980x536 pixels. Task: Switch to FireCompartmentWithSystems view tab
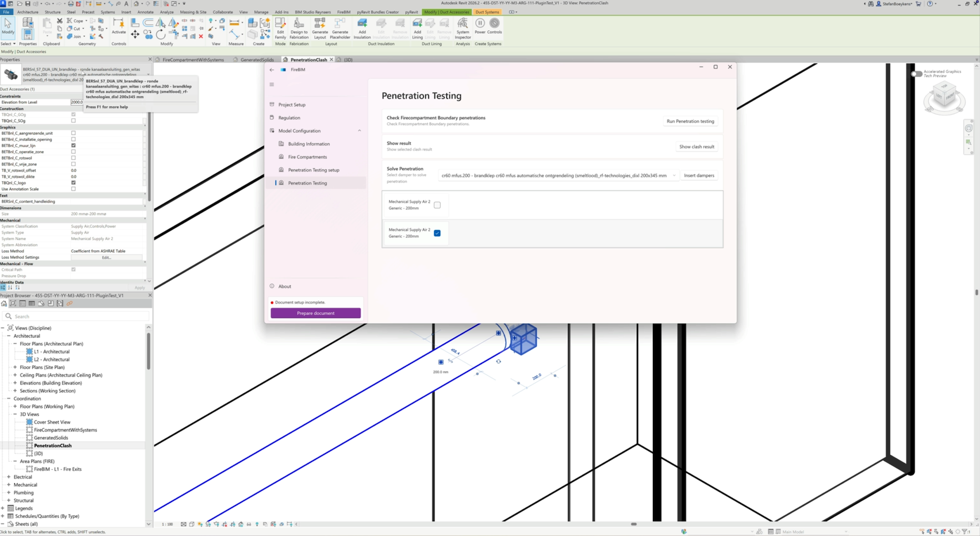point(193,60)
